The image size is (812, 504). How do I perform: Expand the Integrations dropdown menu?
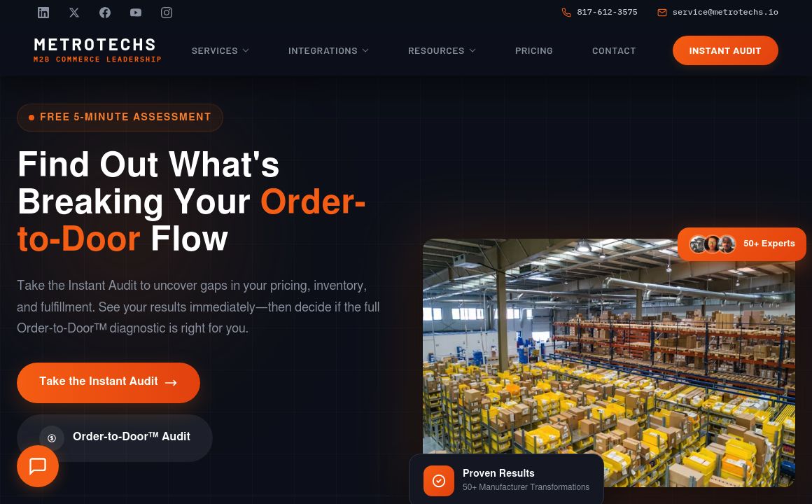pyautogui.click(x=328, y=51)
